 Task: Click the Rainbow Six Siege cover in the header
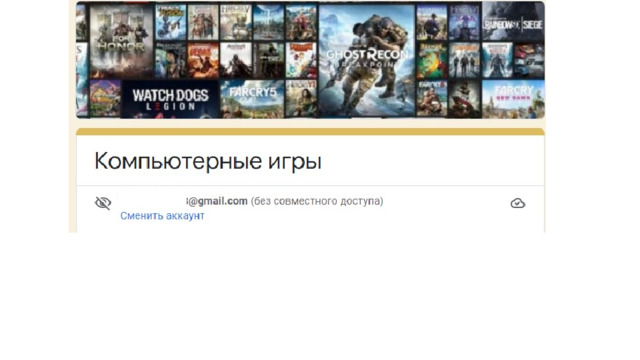513,22
